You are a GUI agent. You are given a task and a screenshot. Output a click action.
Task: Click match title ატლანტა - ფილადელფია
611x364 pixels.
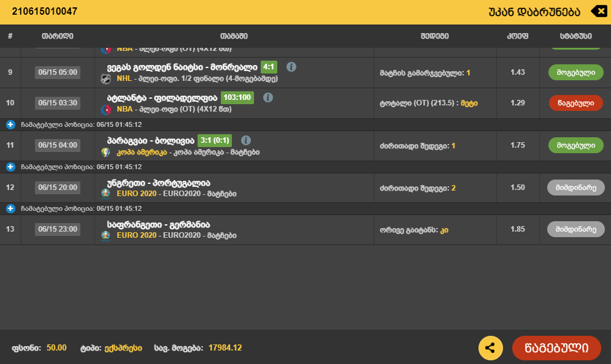coord(162,97)
